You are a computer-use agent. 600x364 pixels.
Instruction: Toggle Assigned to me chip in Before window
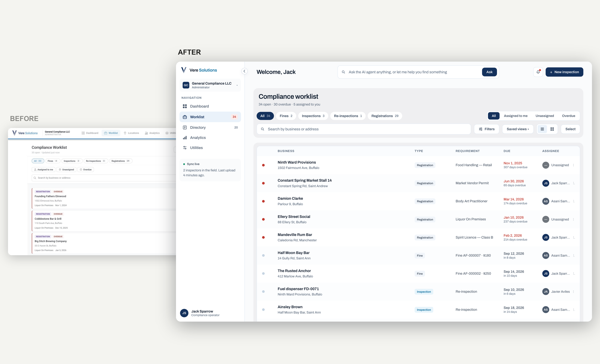coord(43,170)
